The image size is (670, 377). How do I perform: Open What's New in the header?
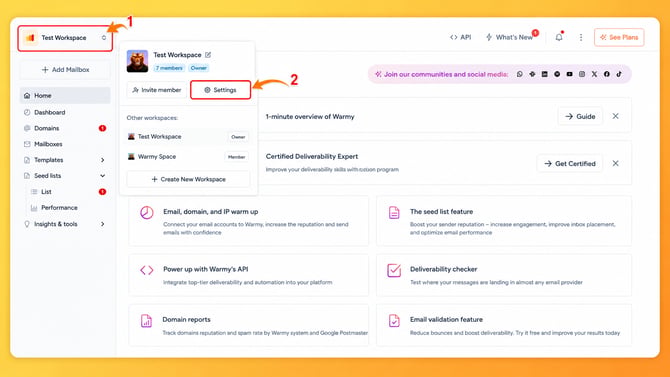509,37
